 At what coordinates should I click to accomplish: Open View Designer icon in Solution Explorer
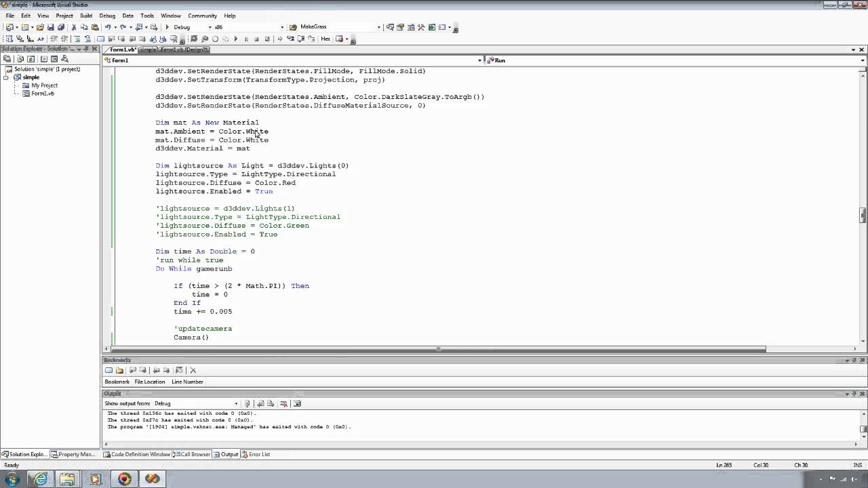(54, 59)
